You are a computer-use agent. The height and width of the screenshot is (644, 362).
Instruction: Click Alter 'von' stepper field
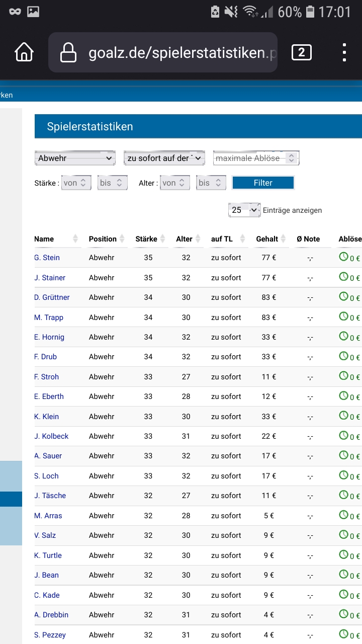pos(175,183)
